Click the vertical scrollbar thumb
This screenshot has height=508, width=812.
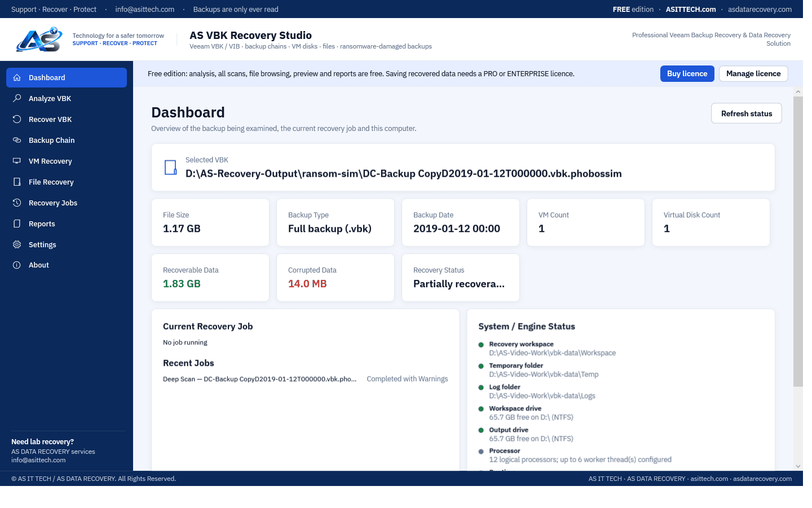click(798, 242)
